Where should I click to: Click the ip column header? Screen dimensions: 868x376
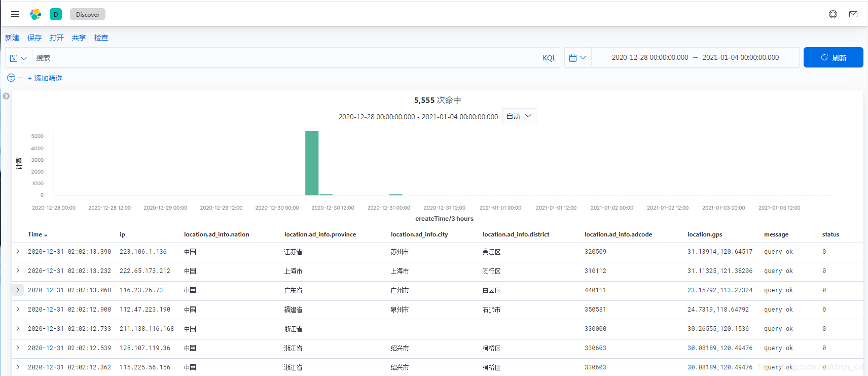(122, 234)
